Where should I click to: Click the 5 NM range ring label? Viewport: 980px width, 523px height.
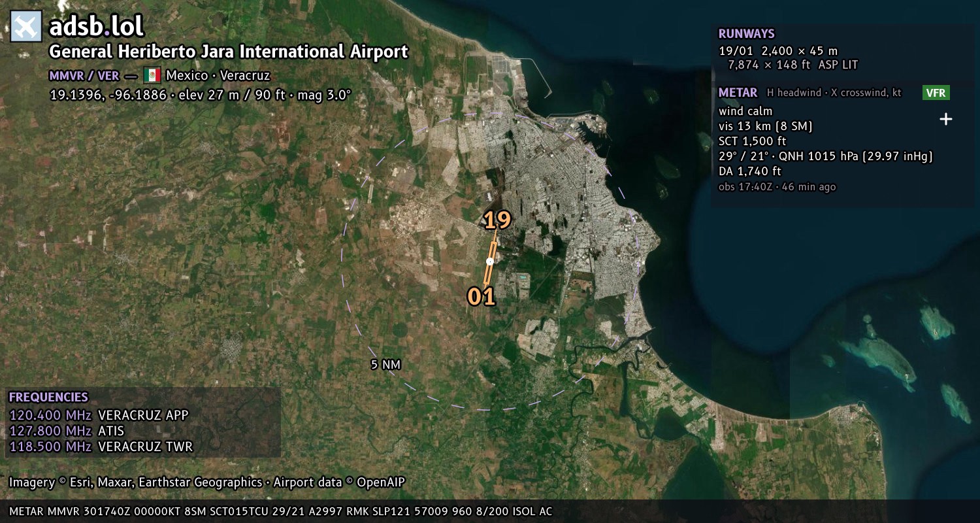click(x=385, y=365)
